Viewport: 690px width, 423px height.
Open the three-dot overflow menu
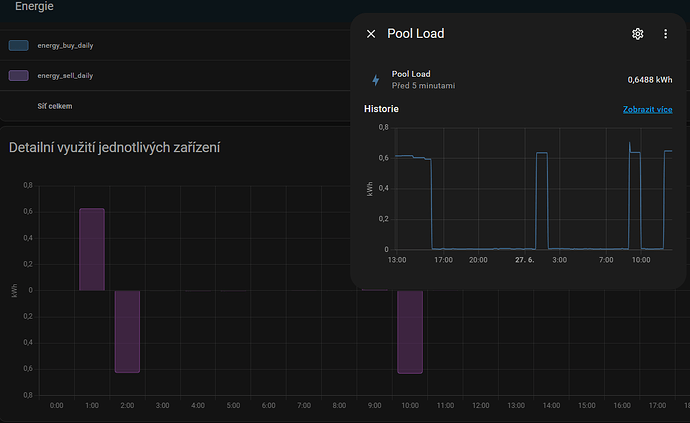click(665, 34)
